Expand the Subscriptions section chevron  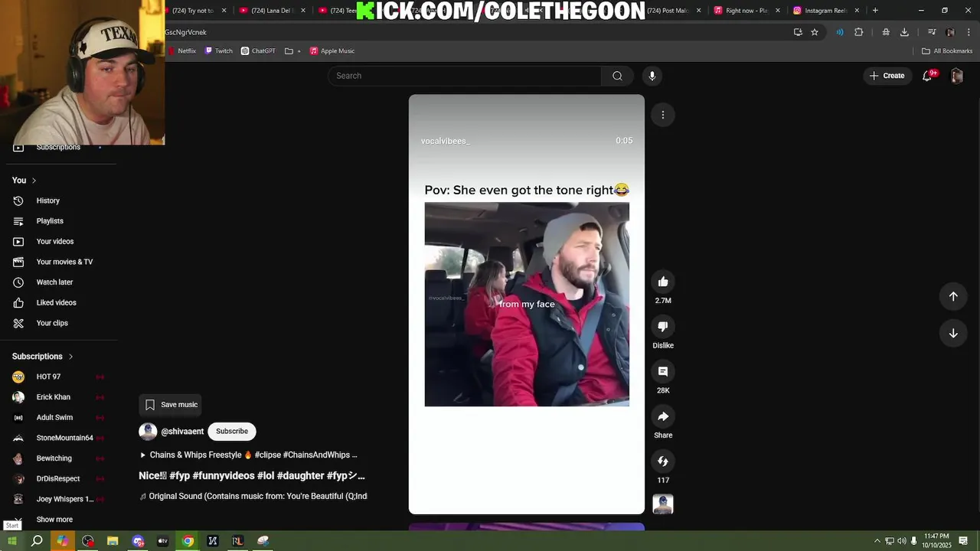point(70,357)
